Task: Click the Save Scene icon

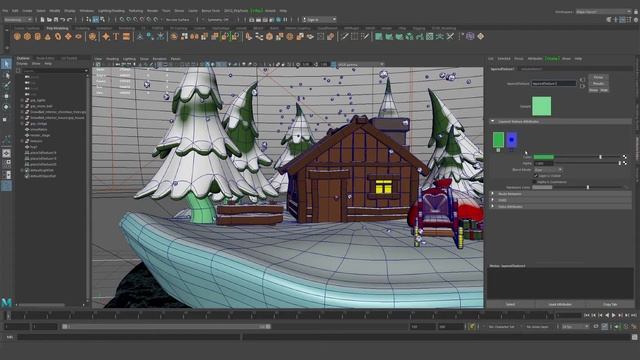Action: (x=56, y=19)
